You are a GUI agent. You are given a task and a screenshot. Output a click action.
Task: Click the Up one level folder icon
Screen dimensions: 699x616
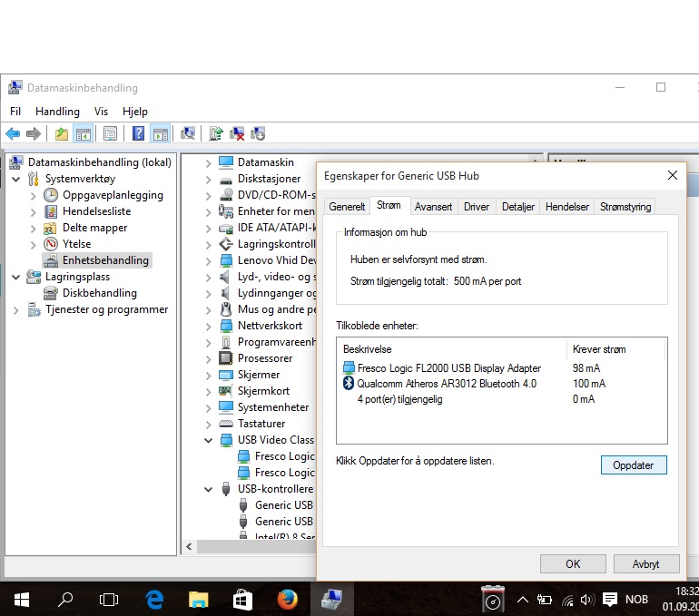click(61, 133)
